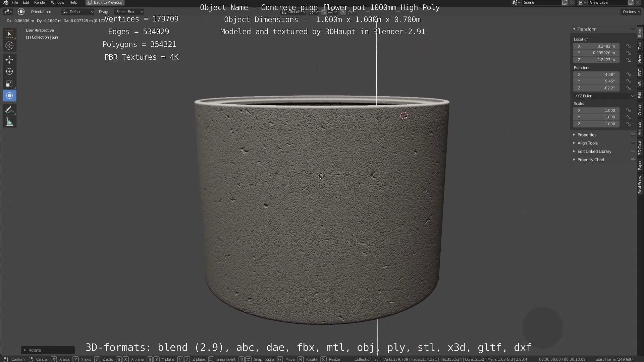Click the Scene name field

click(x=541, y=3)
